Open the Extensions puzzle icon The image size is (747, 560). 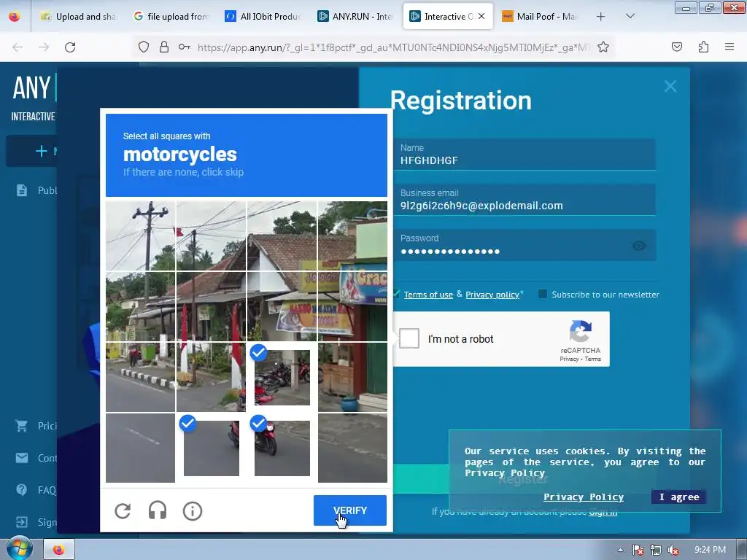click(x=703, y=47)
